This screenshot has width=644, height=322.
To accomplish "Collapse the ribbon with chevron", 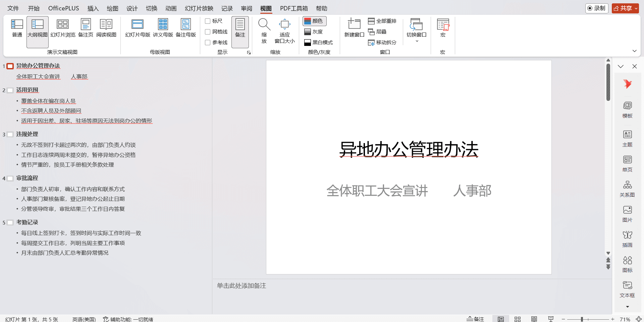I will (x=634, y=51).
